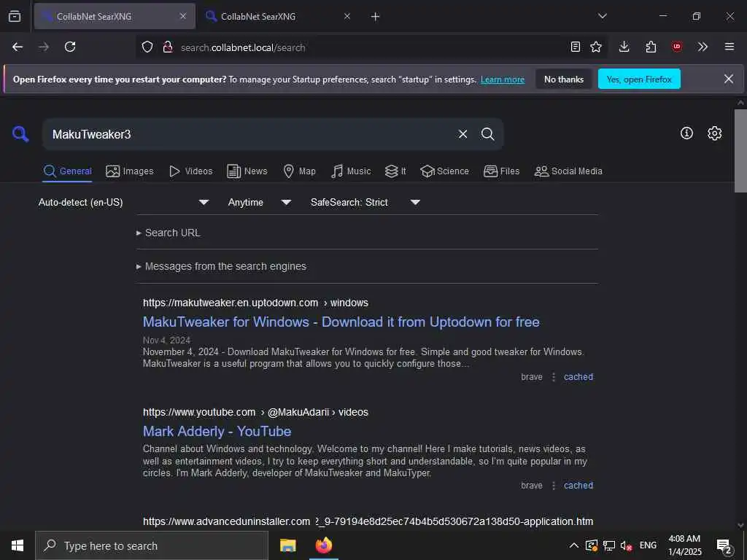Go back with the browser back arrow
Screen dimensions: 747x560
18,47
